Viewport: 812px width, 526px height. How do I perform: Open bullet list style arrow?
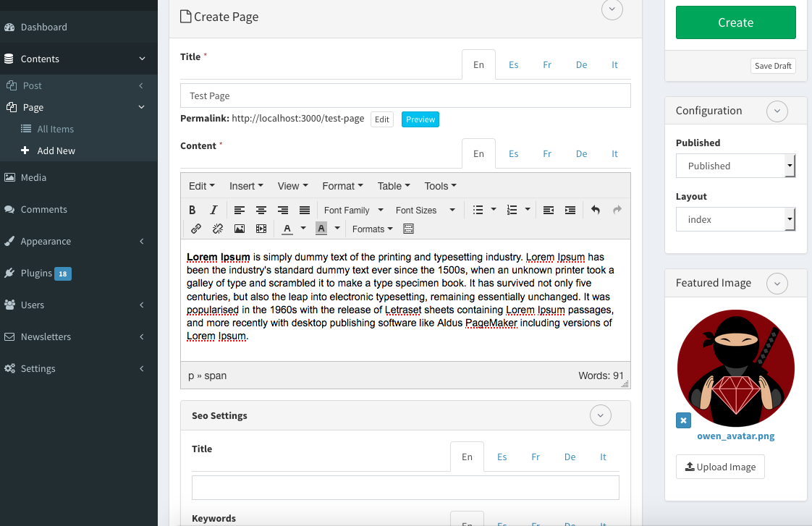coord(494,210)
